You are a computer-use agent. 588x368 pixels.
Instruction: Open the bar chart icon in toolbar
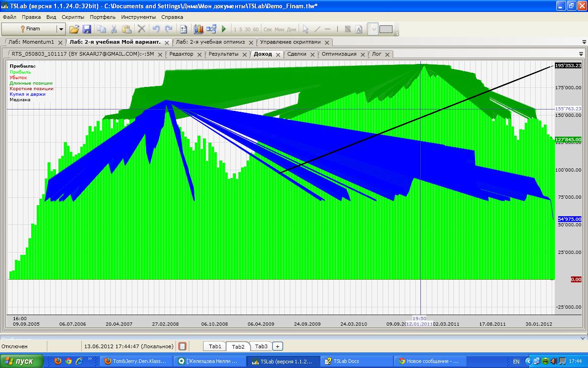coord(198,29)
